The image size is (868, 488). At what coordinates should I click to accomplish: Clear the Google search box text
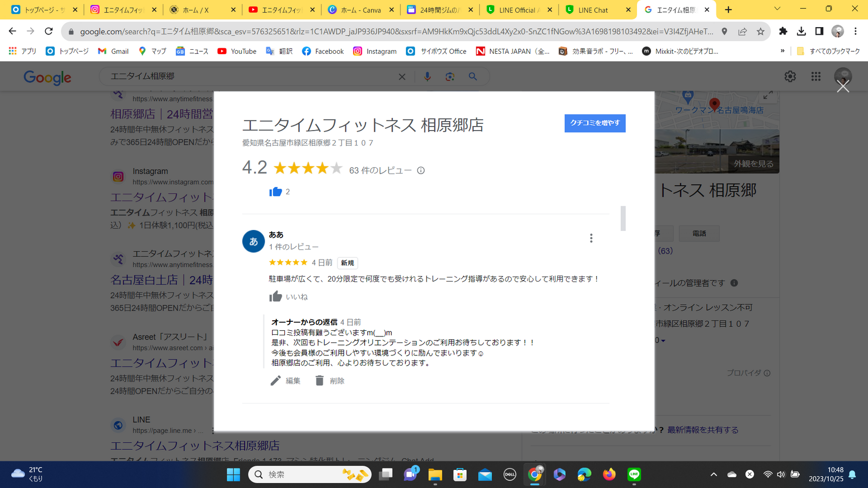pyautogui.click(x=402, y=77)
